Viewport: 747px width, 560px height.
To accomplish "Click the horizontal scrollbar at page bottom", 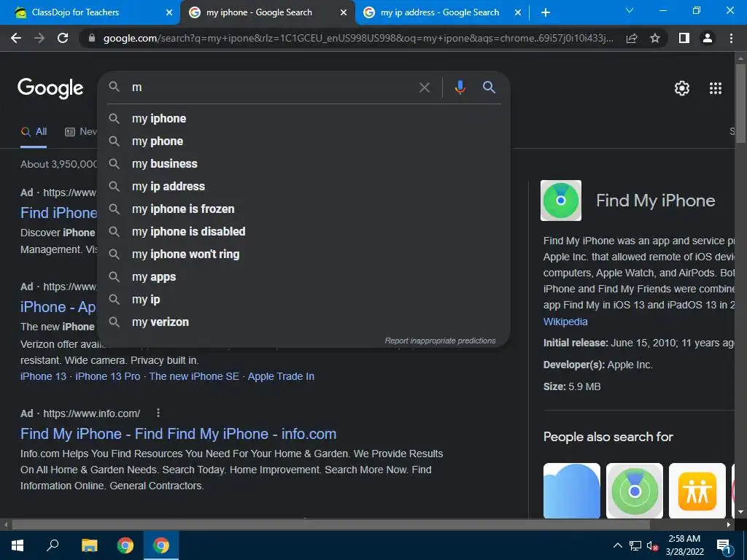I will [x=331, y=525].
